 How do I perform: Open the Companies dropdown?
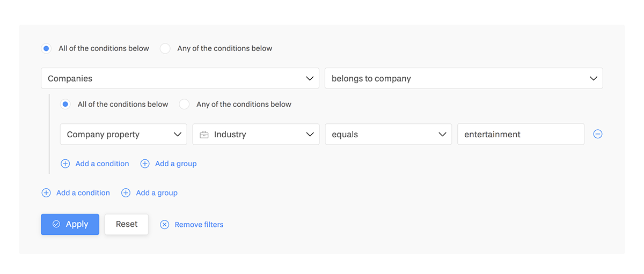tap(180, 78)
